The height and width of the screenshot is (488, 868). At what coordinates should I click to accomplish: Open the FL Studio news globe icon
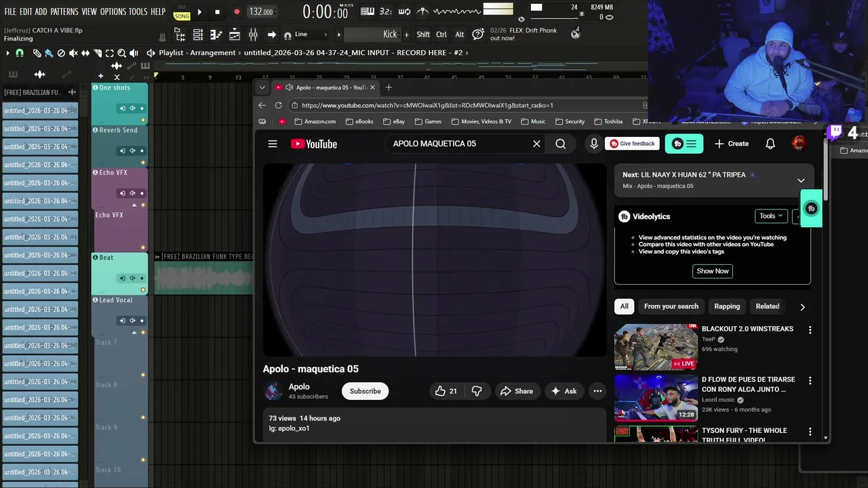[x=576, y=33]
